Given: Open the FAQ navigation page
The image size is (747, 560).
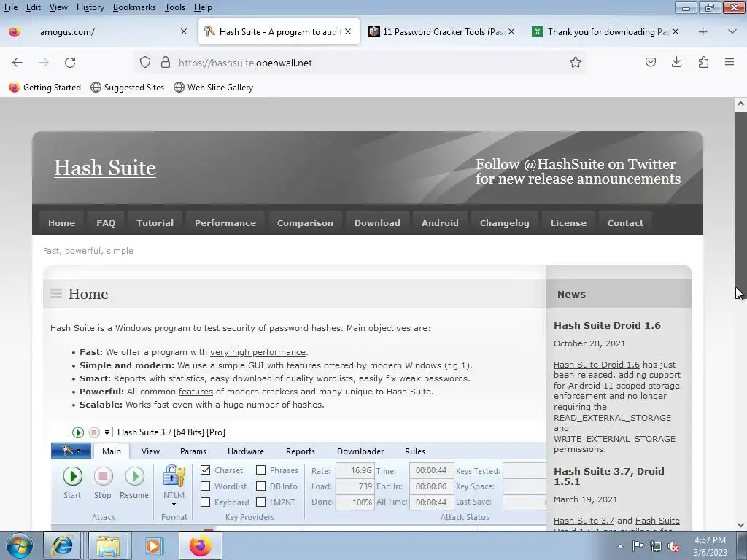Looking at the screenshot, I should [106, 223].
